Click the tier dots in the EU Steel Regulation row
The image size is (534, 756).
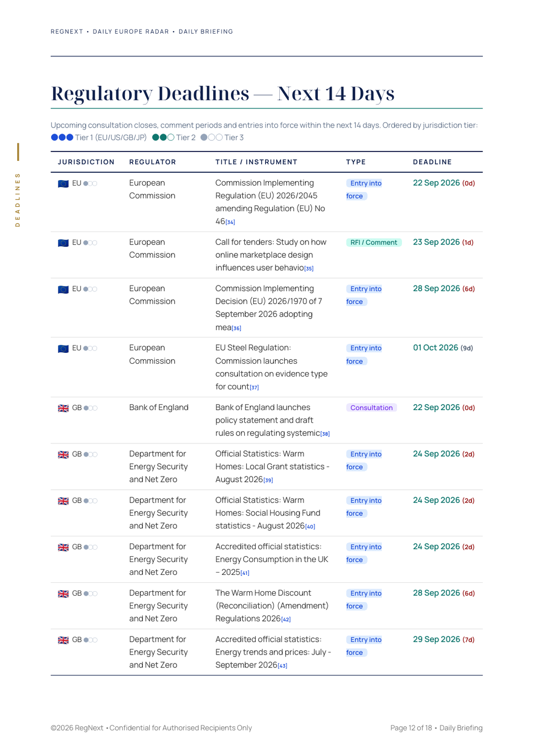(90, 349)
